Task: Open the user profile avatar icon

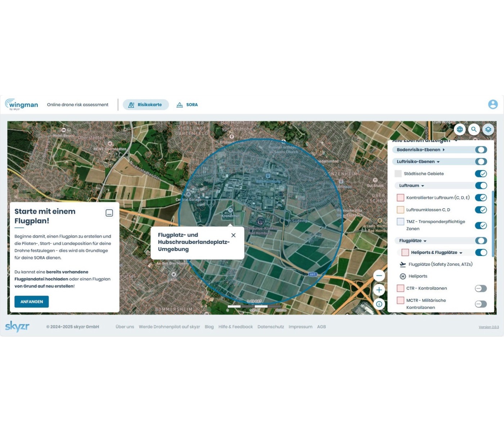Action: (492, 104)
